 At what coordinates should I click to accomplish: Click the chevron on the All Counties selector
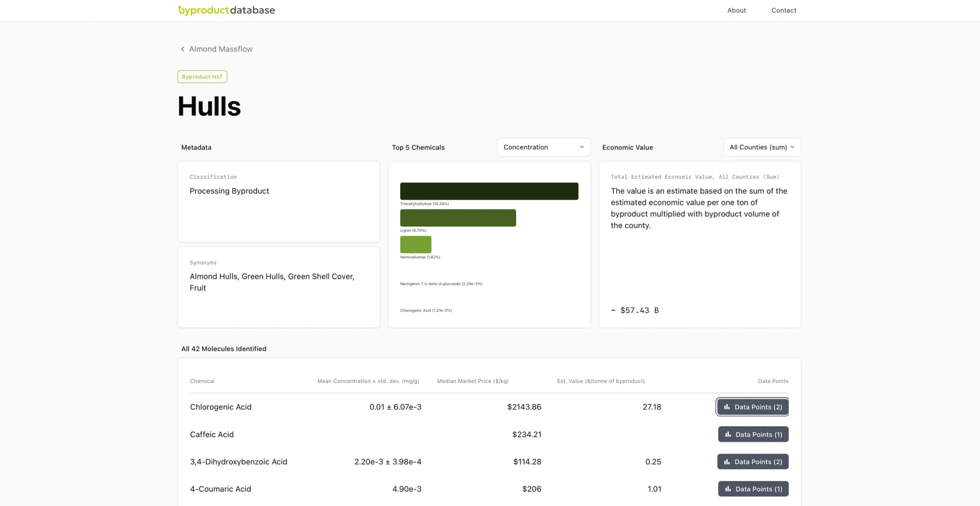tap(793, 147)
